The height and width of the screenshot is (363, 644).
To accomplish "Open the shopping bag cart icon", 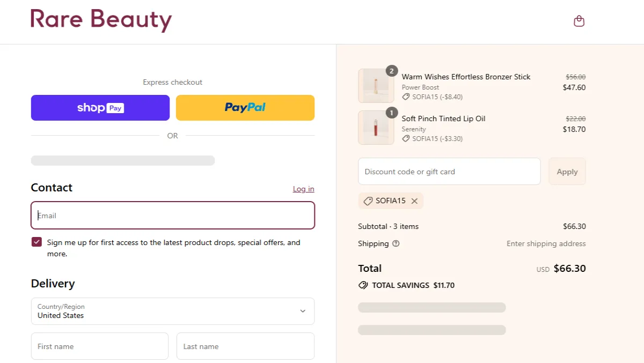I will coord(579,21).
